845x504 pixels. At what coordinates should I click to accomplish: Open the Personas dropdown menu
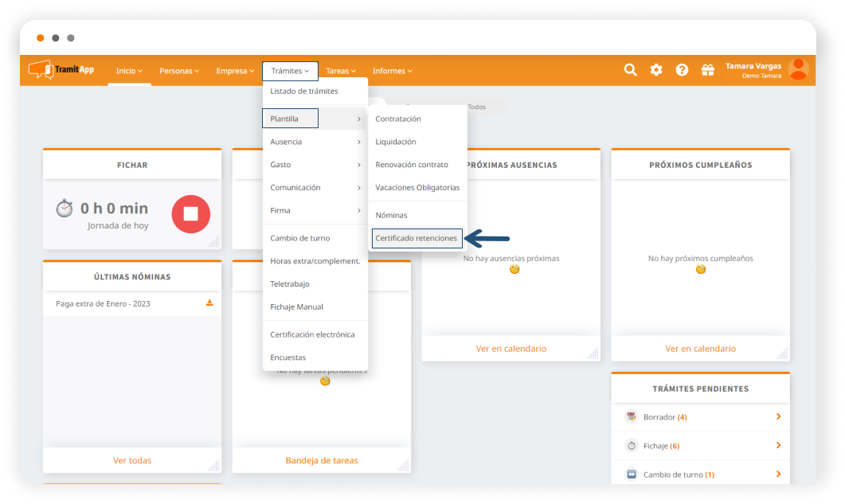[179, 71]
